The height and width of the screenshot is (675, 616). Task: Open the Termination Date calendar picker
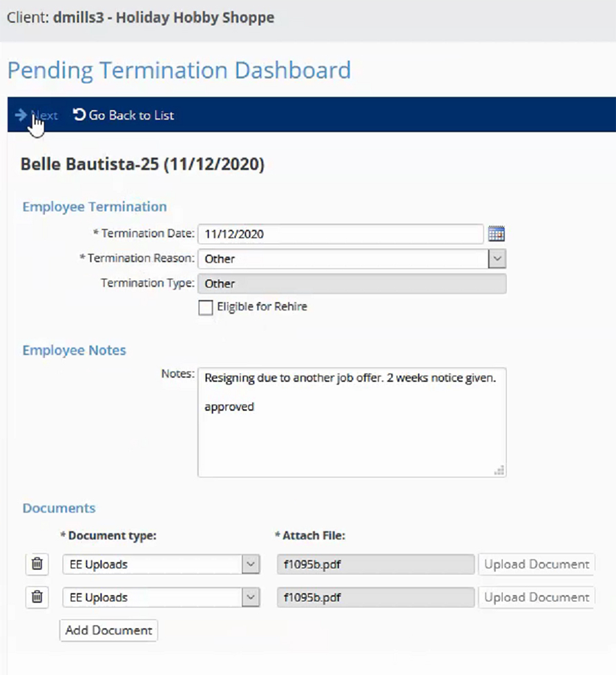point(497,234)
